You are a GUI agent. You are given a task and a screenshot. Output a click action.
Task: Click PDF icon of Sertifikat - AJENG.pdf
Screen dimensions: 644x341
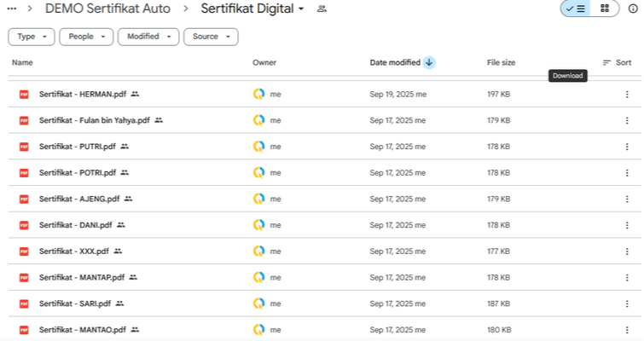click(x=24, y=199)
